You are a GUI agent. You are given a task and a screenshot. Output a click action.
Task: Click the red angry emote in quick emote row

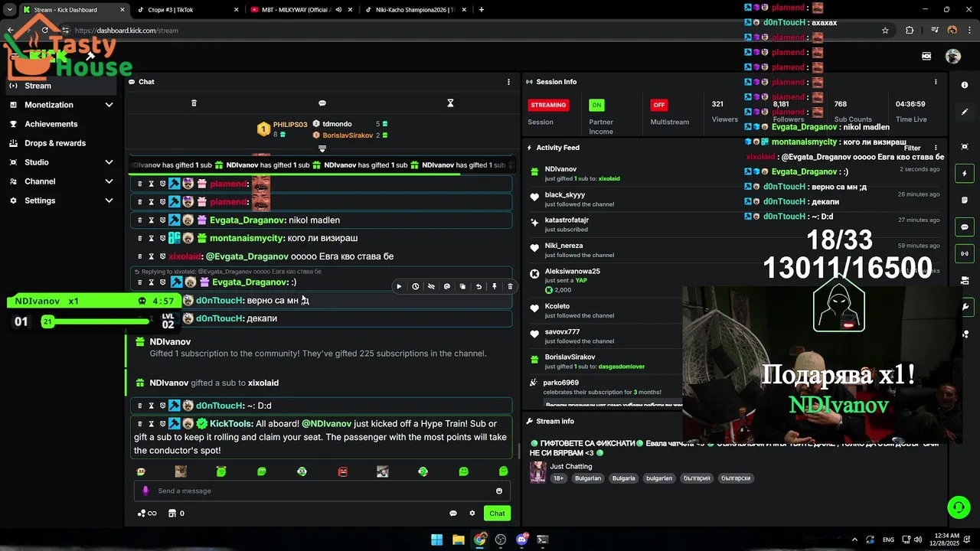[x=342, y=472]
